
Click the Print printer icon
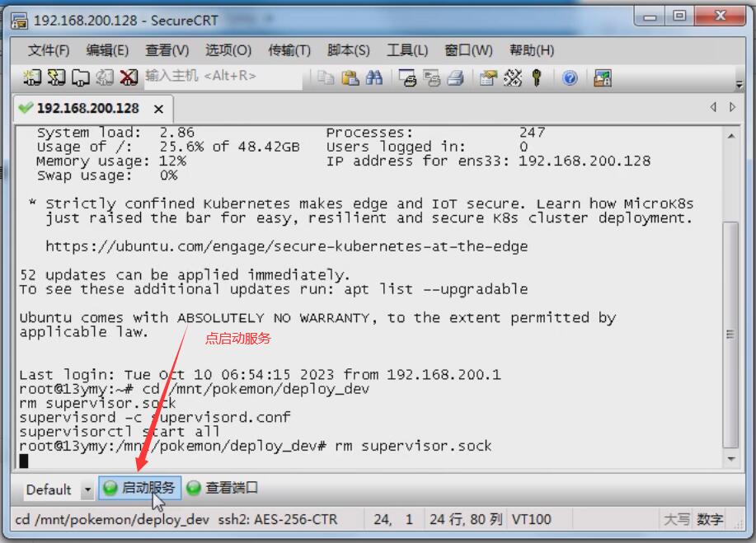[x=454, y=77]
